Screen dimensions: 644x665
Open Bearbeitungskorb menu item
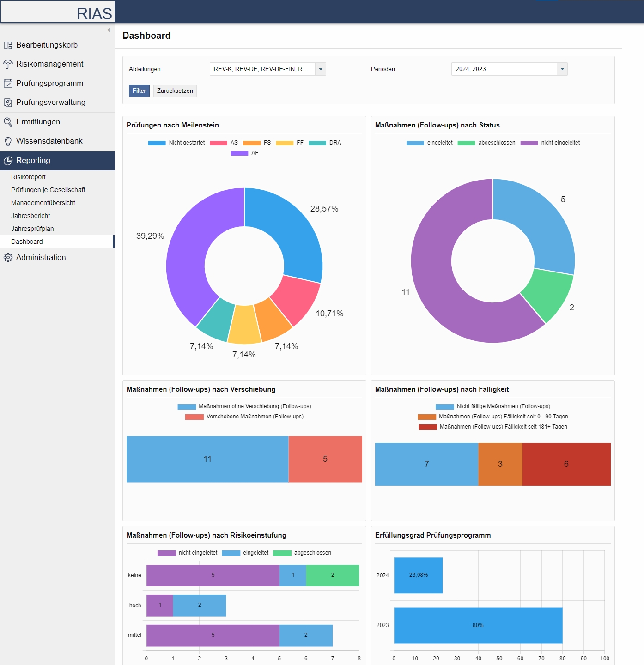57,45
